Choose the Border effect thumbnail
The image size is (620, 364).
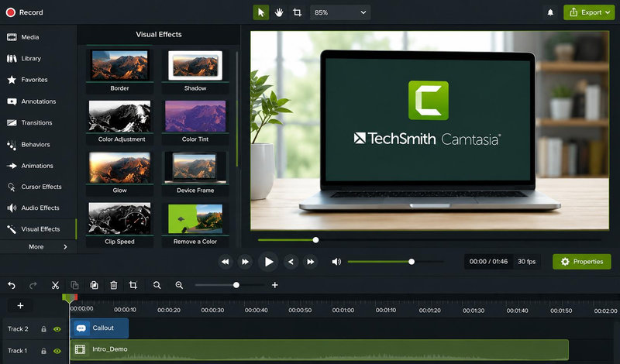click(119, 70)
